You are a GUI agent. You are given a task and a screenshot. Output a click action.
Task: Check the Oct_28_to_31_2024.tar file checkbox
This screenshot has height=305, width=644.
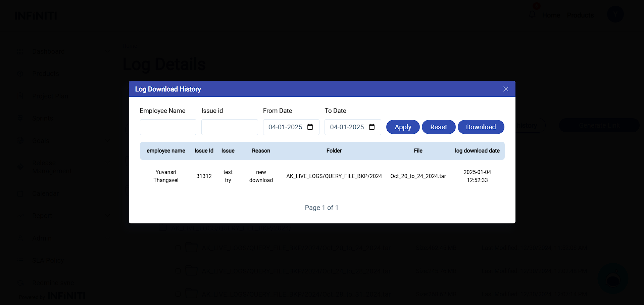pyautogui.click(x=178, y=294)
